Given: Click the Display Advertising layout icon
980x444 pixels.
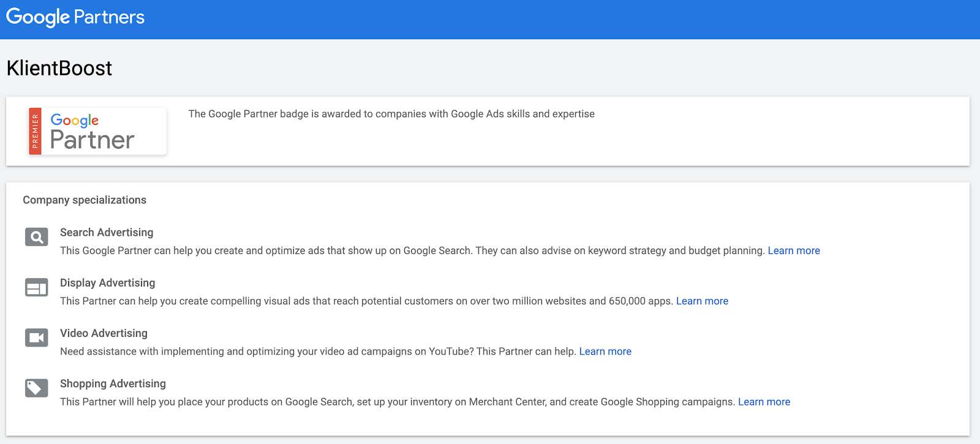Looking at the screenshot, I should point(37,287).
